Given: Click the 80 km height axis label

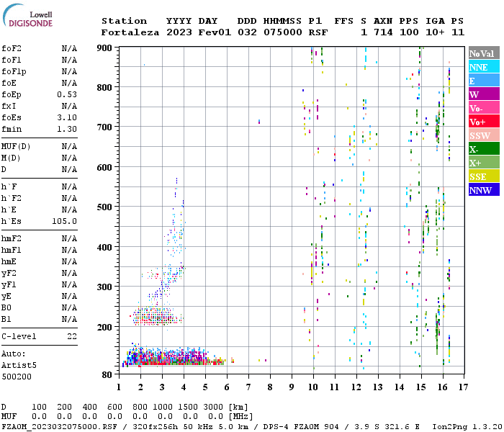Looking at the screenshot, I should pos(107,375).
